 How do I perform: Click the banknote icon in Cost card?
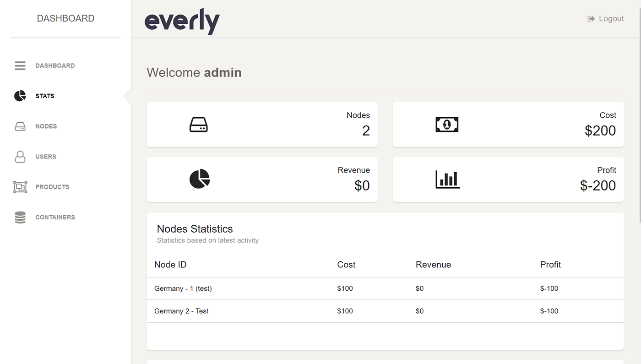click(x=447, y=125)
